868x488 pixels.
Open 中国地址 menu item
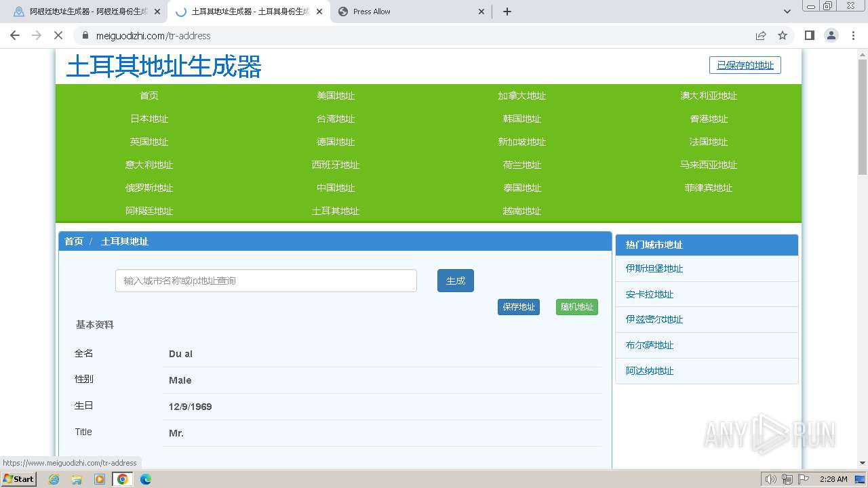click(x=336, y=188)
